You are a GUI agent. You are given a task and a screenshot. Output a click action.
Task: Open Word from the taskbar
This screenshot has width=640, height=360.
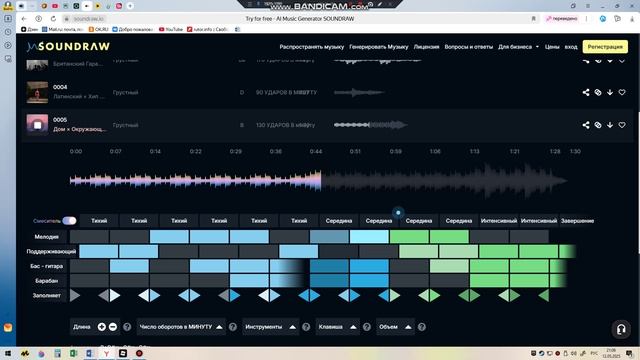pos(89,353)
